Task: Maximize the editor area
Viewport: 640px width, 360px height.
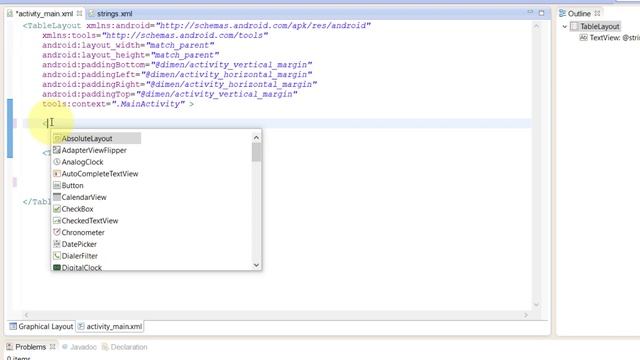Action: 541,13
